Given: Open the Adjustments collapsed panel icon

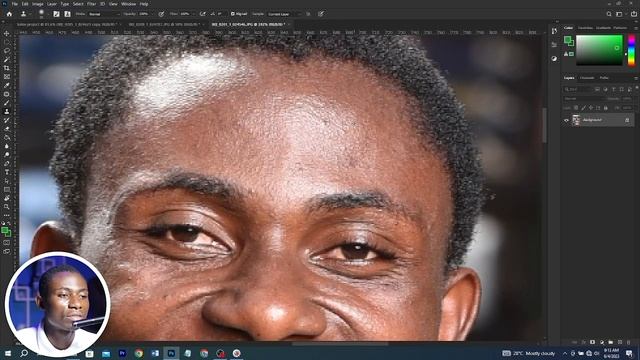Looking at the screenshot, I should tap(554, 58).
